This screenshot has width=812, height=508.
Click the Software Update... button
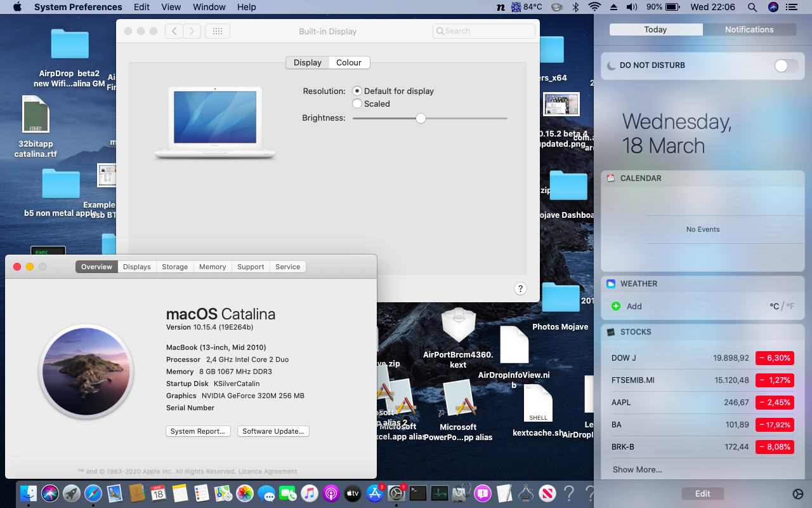point(273,431)
